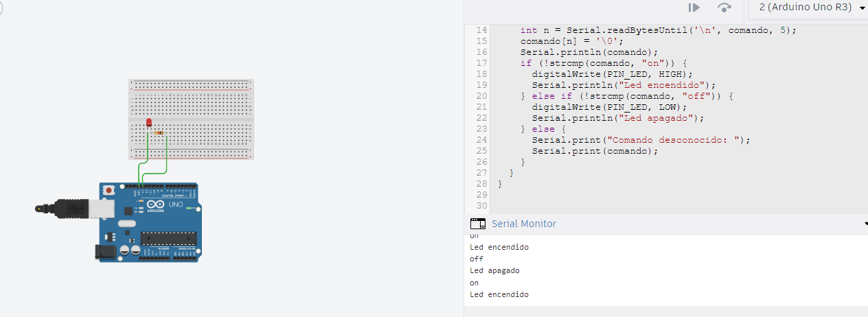
Task: Click the black power jack on Arduino
Action: 104,251
